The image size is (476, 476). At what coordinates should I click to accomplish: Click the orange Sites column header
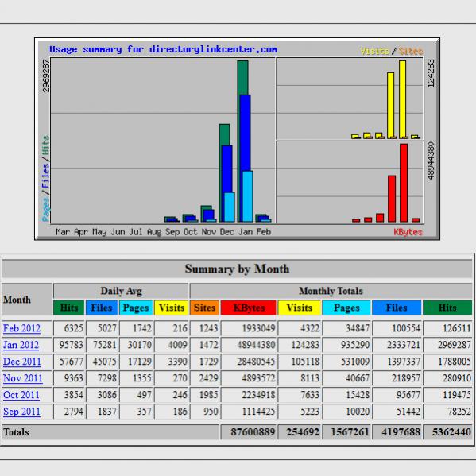[x=204, y=308]
